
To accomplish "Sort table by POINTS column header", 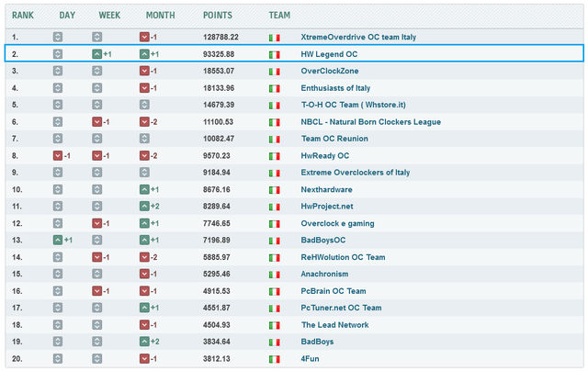I will click(218, 16).
